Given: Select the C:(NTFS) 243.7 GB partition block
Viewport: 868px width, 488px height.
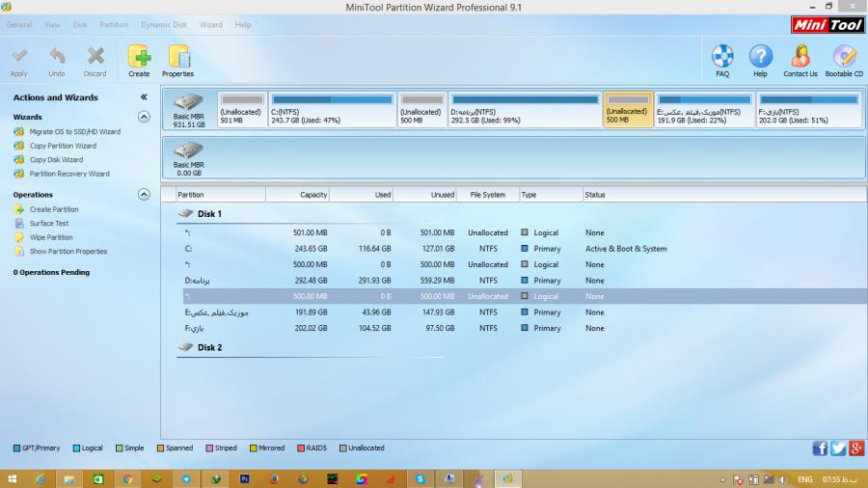Looking at the screenshot, I should pos(332,110).
